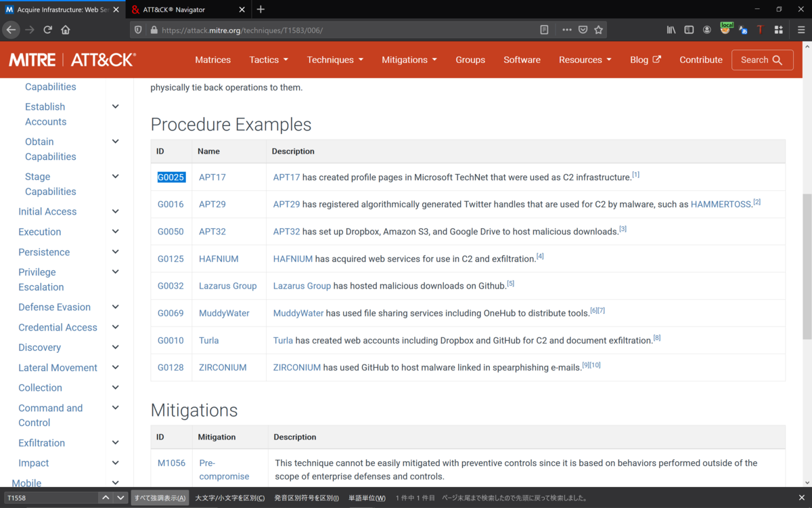Open the Techniques dropdown menu
Image resolution: width=812 pixels, height=508 pixels.
pyautogui.click(x=335, y=60)
